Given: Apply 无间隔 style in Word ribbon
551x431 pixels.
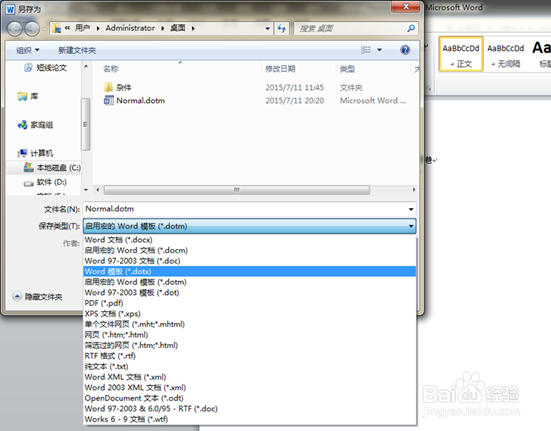Looking at the screenshot, I should coord(505,54).
